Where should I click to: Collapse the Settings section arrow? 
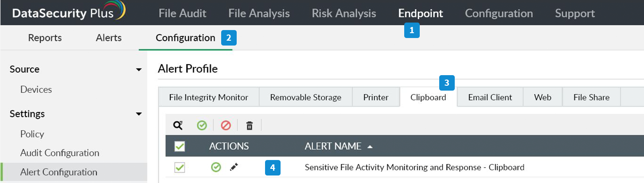point(139,114)
